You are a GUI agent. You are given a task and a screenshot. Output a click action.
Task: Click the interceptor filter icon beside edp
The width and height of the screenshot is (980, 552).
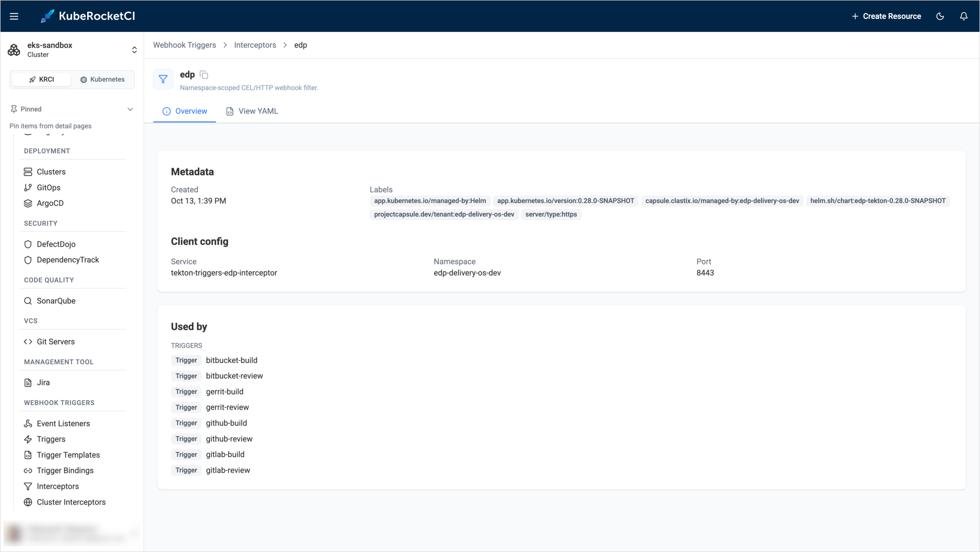tap(163, 79)
